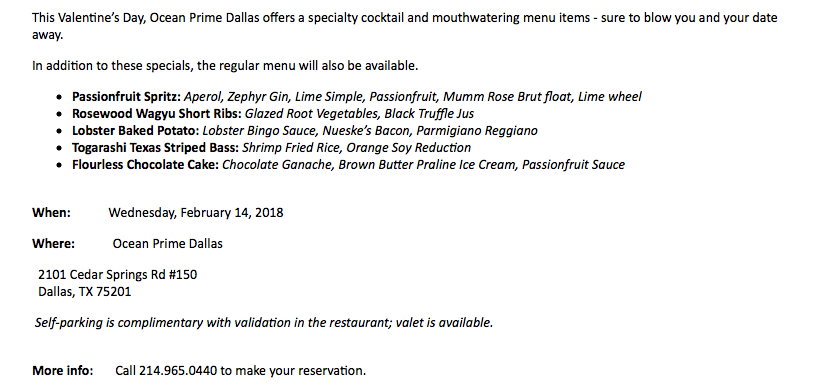The image size is (816, 389).
Task: Click the address '2101 Cedar Springs Rd #150'
Action: (118, 274)
